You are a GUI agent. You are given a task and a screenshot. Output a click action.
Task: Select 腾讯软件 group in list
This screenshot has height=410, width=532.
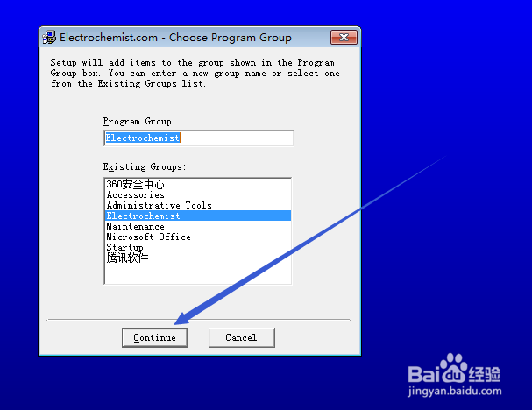[198, 258]
